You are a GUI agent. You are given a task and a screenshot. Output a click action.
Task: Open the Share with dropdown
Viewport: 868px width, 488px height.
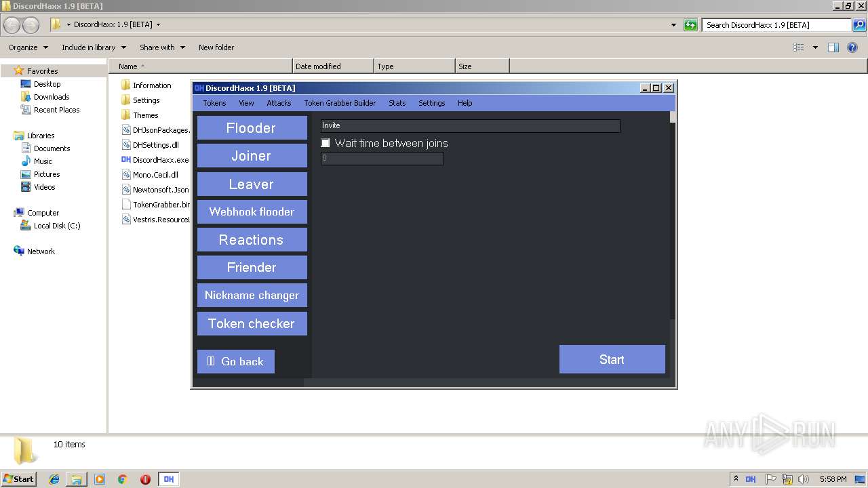[162, 47]
